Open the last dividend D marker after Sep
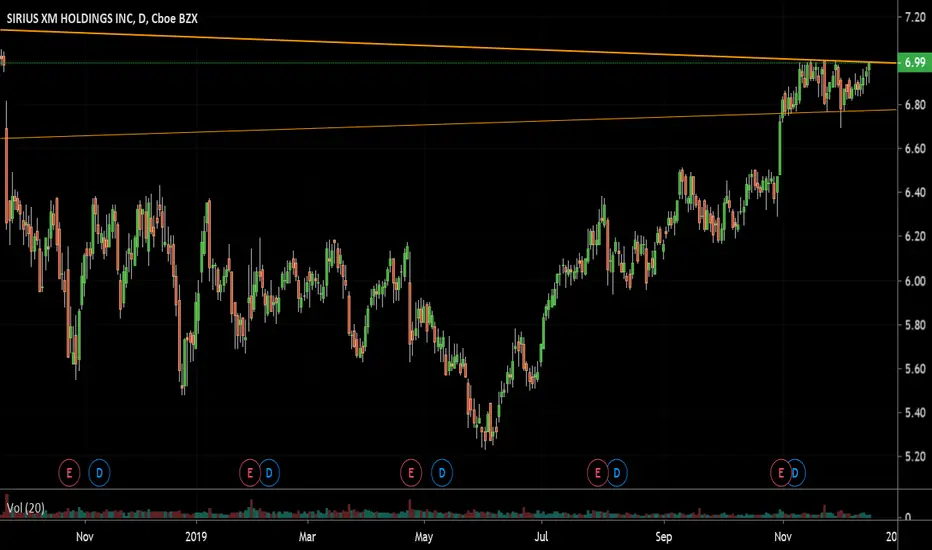Screen dimensions: 932x550 point(795,473)
